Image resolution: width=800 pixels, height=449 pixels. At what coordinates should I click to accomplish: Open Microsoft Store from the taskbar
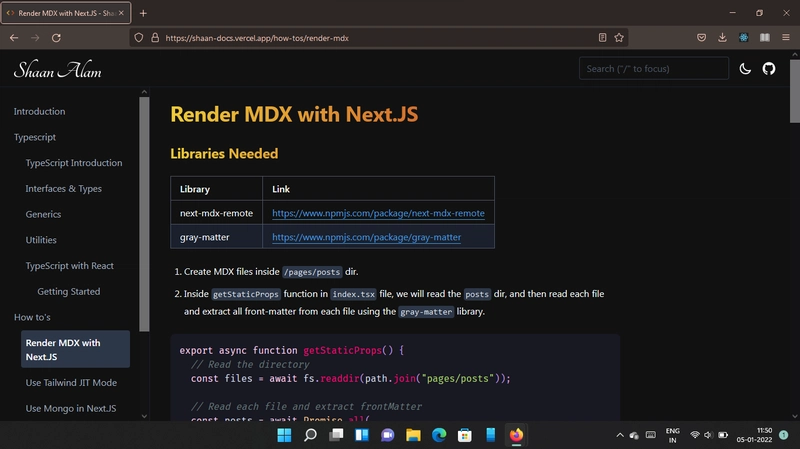tap(465, 435)
